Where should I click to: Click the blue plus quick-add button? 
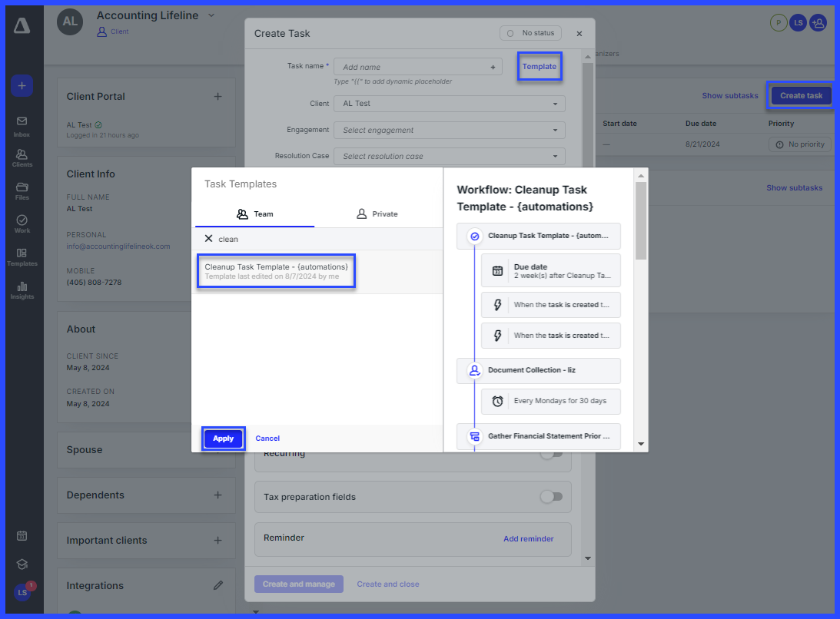coord(22,86)
